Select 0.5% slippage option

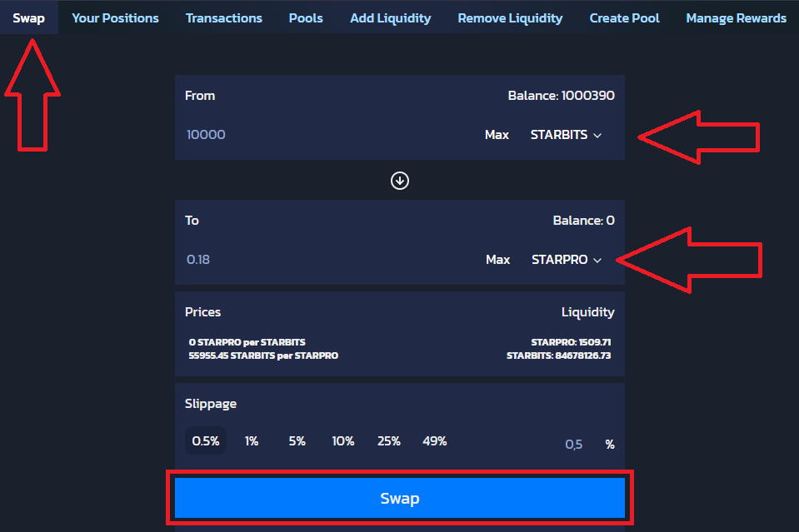tap(205, 440)
